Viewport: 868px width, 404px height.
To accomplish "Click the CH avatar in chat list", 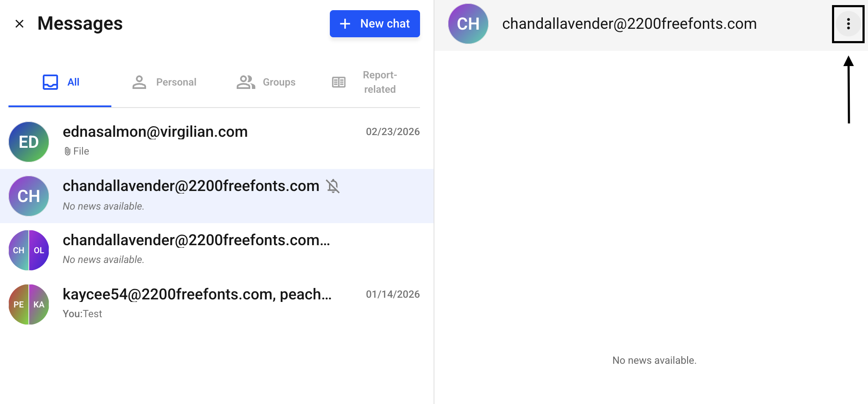I will (x=29, y=196).
